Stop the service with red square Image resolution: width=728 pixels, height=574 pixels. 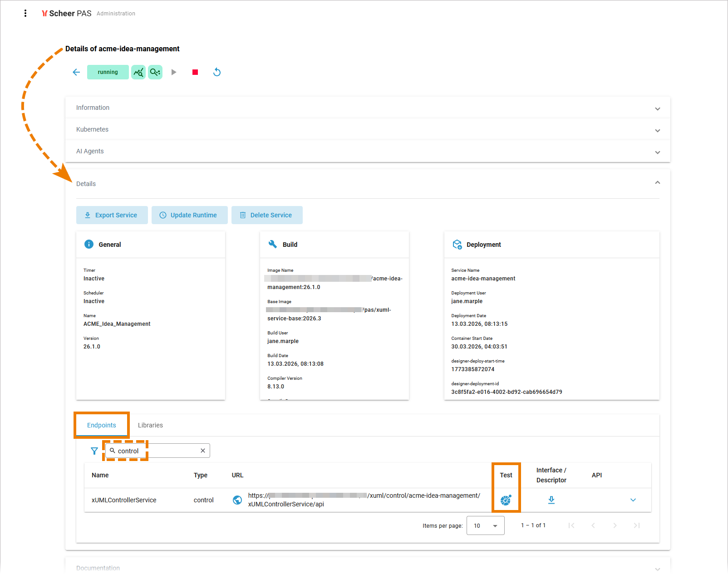(195, 72)
